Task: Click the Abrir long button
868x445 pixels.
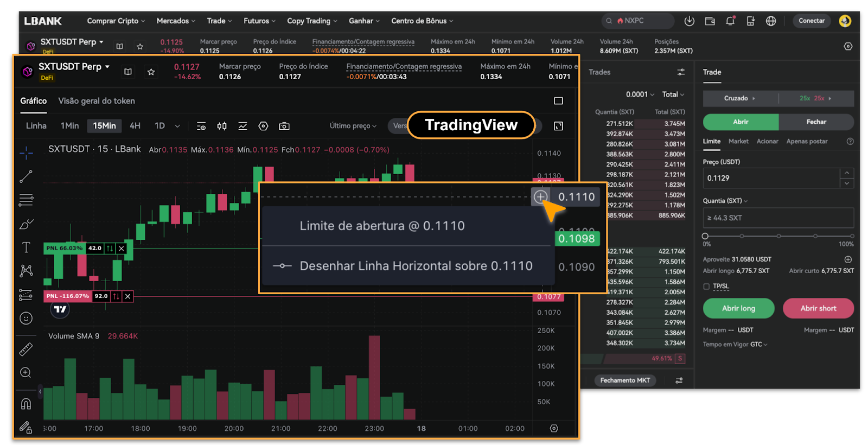Action: click(738, 308)
